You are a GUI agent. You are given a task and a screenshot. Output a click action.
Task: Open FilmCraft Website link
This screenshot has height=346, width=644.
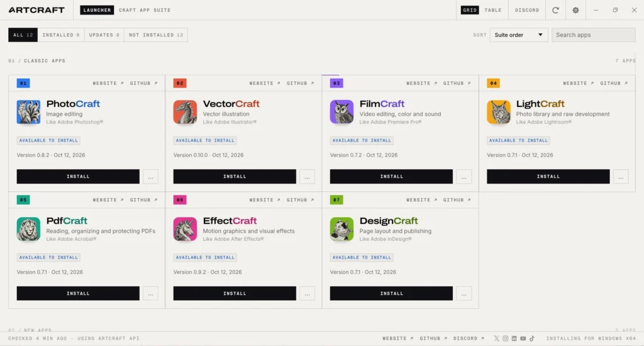click(x=422, y=83)
